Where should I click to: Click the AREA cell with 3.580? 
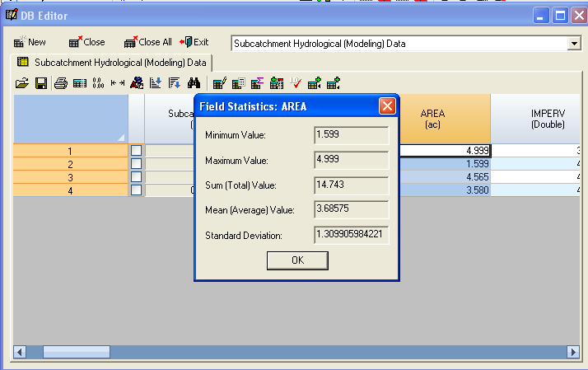pyautogui.click(x=446, y=190)
